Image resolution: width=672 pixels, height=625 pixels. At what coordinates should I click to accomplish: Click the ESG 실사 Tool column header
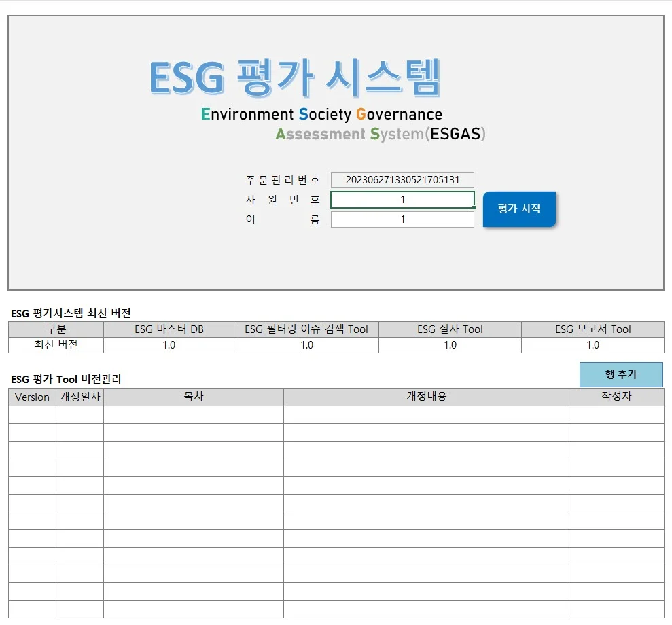(449, 328)
